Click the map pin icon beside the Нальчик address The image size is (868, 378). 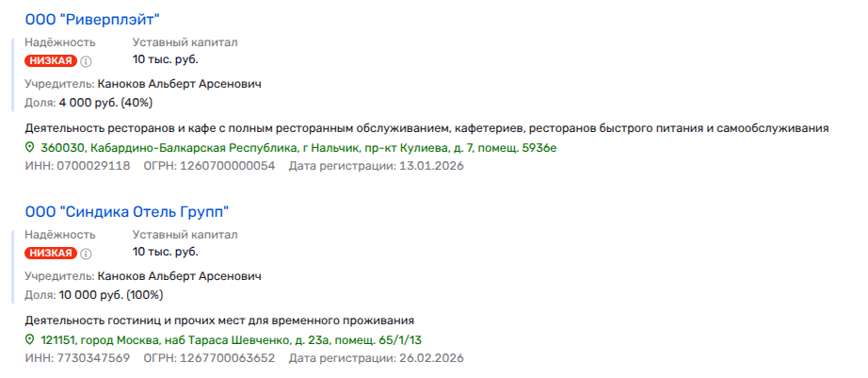[x=30, y=148]
